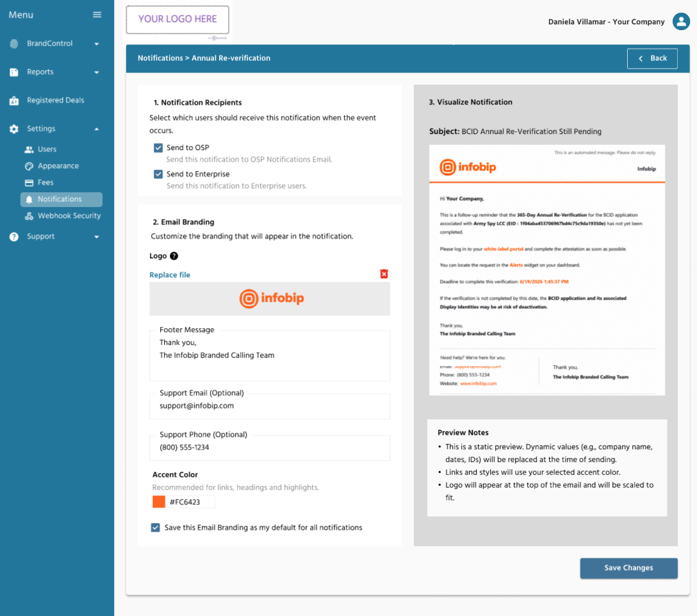Viewport: 697px width, 616px height.
Task: Click the Notifications breadcrumb link
Action: click(160, 58)
